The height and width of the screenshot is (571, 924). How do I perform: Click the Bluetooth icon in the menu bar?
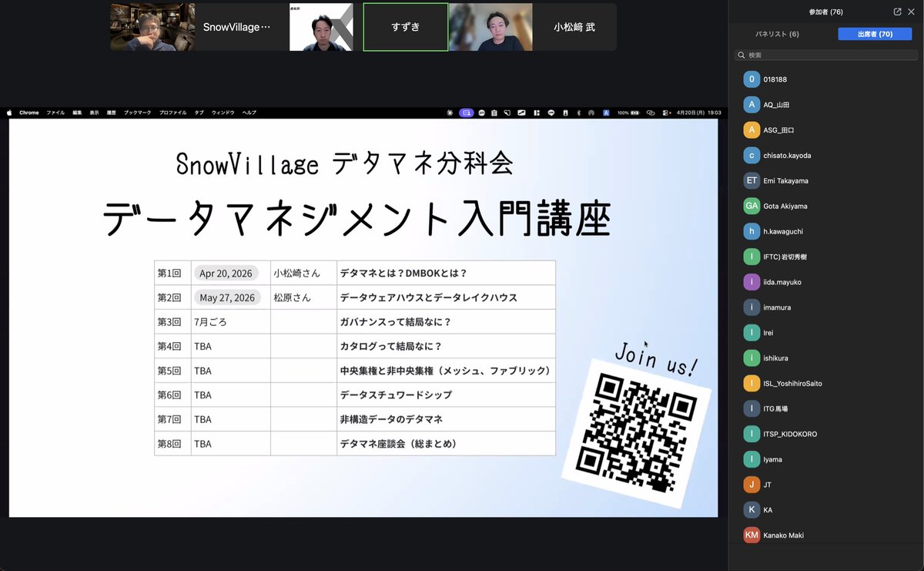tap(578, 113)
